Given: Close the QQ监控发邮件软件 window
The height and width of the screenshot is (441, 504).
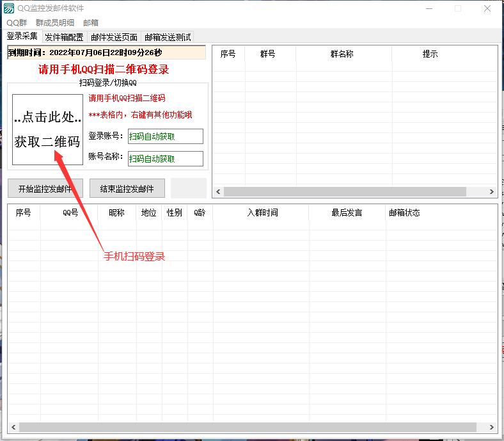Looking at the screenshot, I should click(487, 8).
